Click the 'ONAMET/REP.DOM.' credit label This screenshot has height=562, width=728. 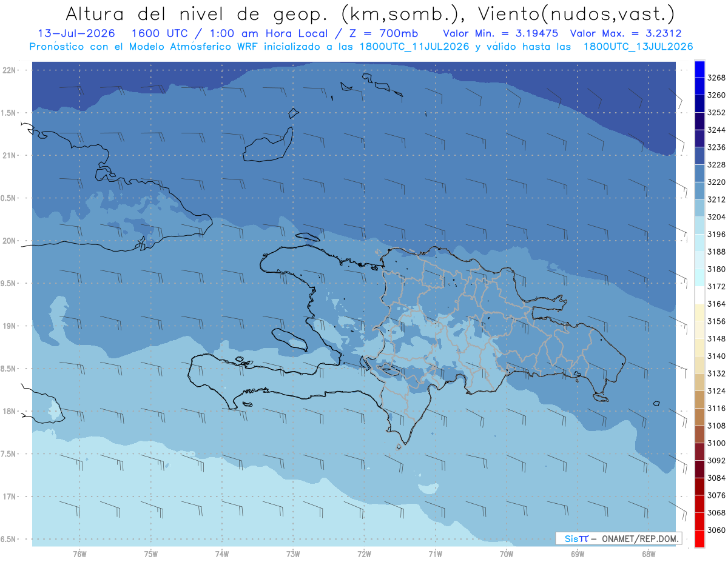(x=639, y=538)
